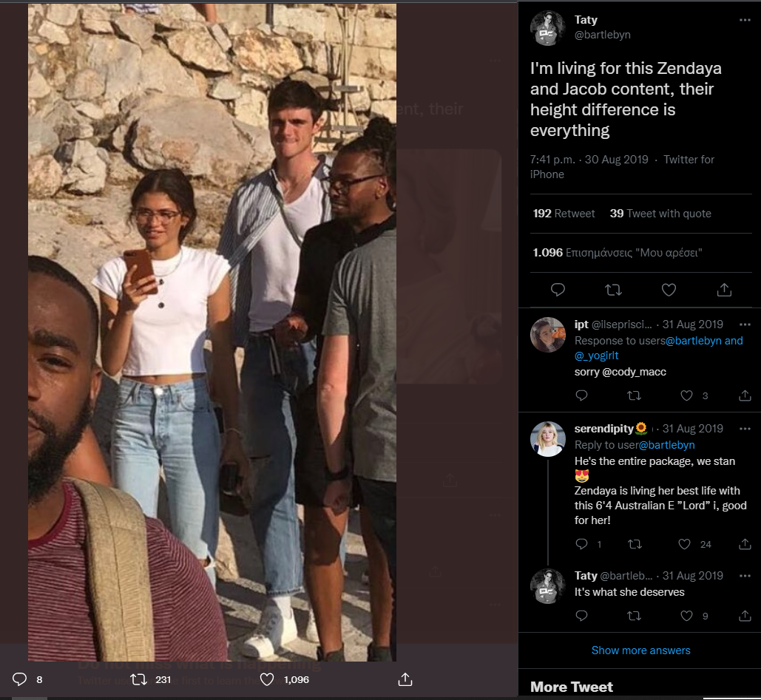Share Taty's reply "It's what she deserves"
This screenshot has height=700, width=761.
click(x=745, y=615)
